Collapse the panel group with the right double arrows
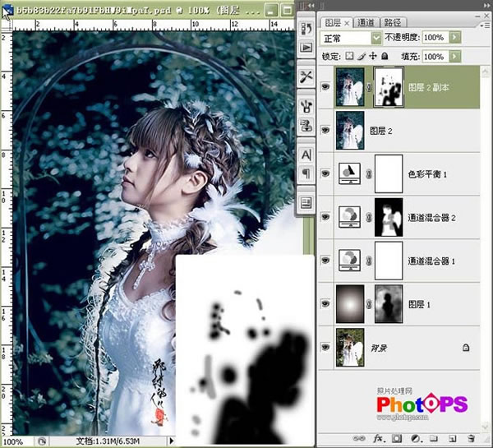493x448 pixels. 486,6
